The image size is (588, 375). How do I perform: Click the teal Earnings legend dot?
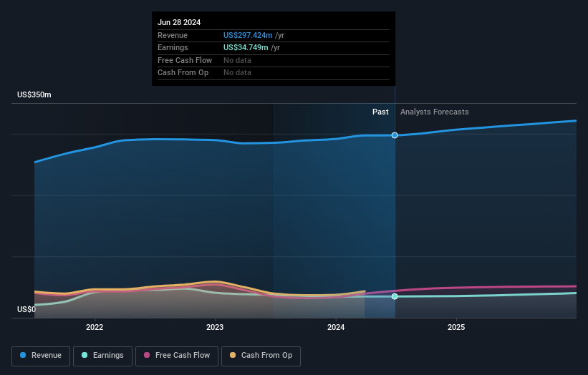pyautogui.click(x=85, y=355)
